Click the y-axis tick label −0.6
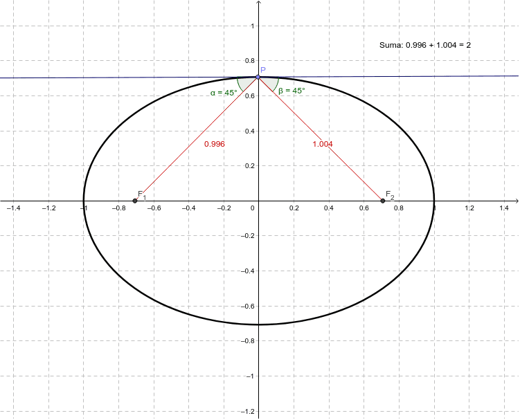 [x=247, y=306]
